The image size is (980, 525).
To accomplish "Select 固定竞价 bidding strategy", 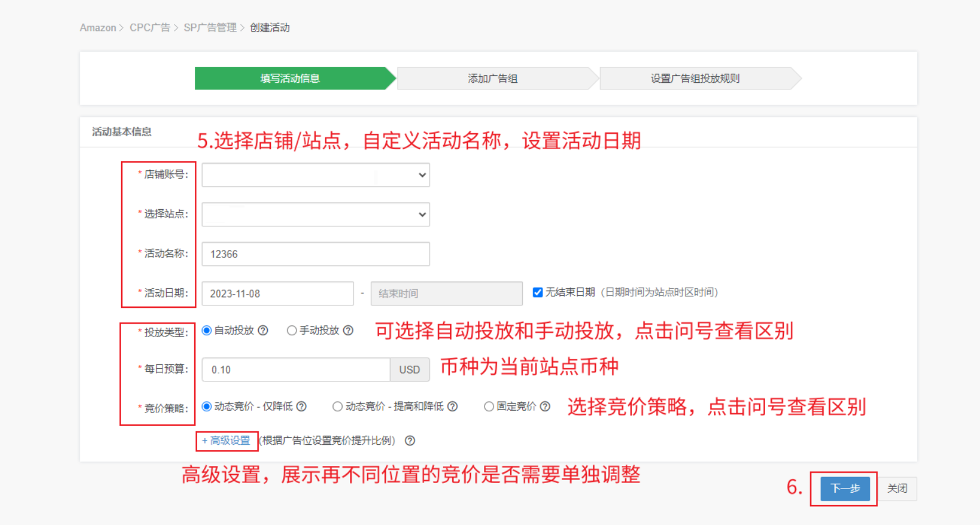I will tap(489, 406).
